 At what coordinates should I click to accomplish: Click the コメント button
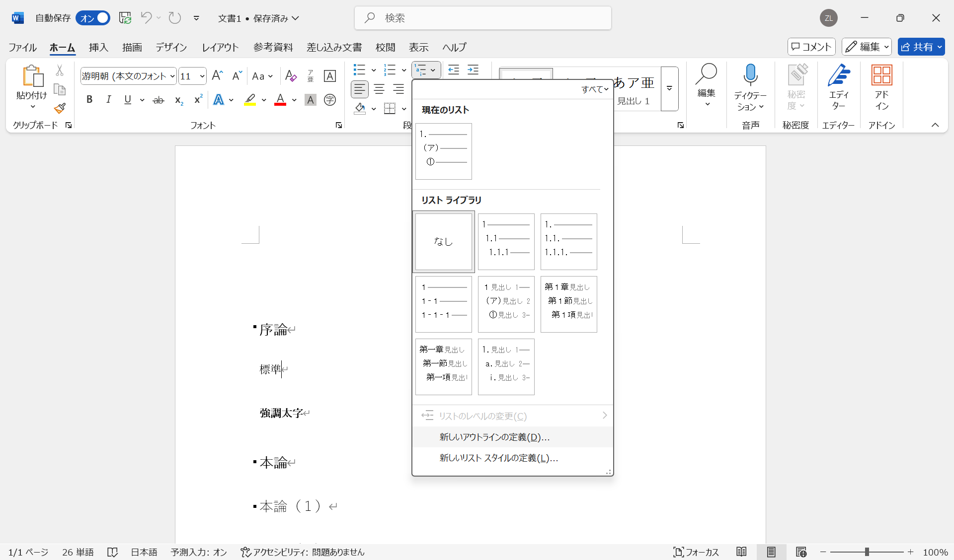point(811,47)
